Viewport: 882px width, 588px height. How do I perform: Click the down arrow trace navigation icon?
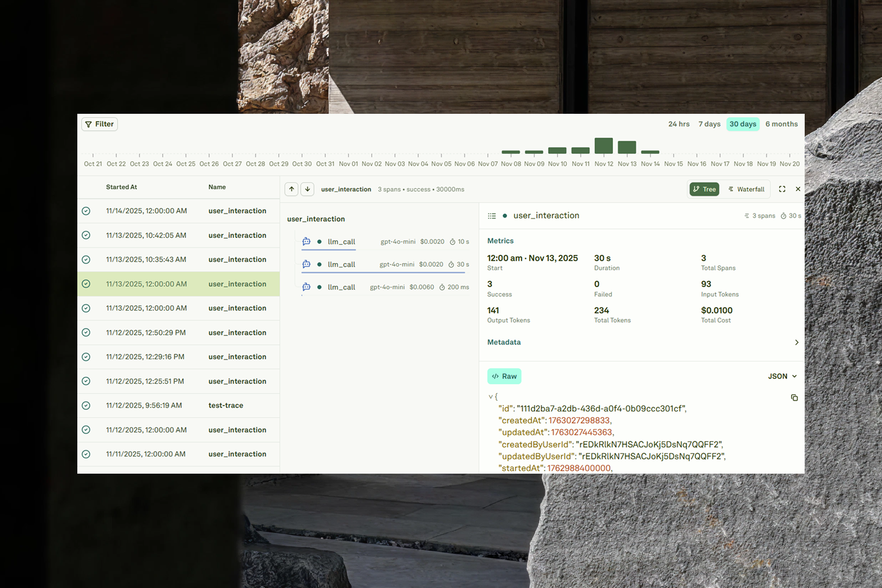coord(308,189)
